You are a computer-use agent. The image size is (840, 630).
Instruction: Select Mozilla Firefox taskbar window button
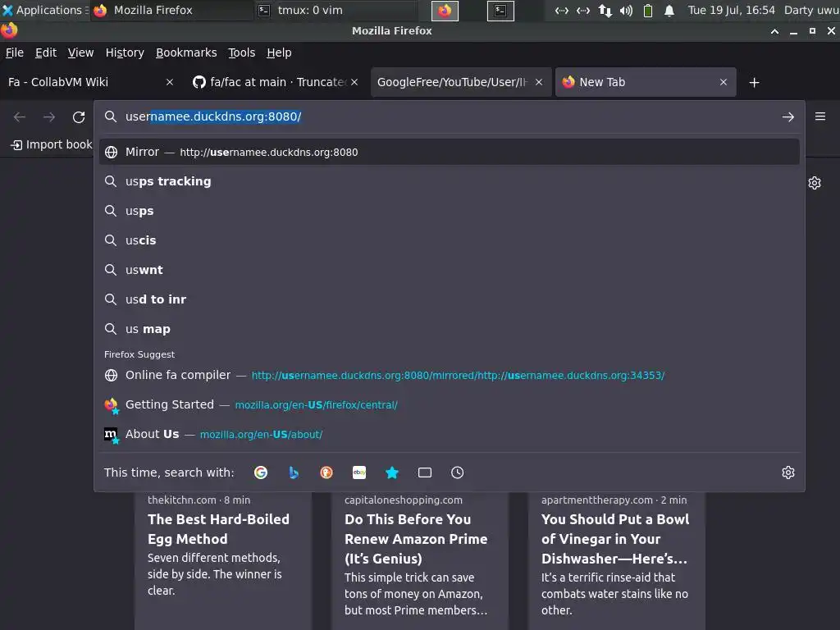[171, 10]
